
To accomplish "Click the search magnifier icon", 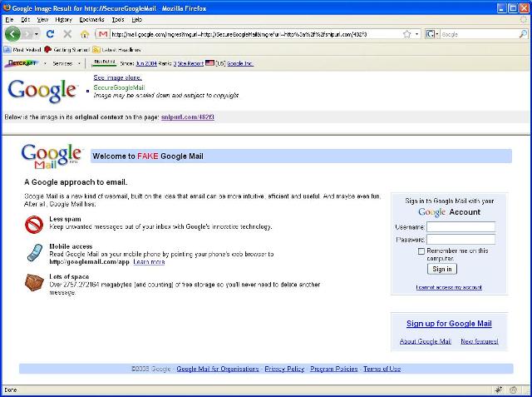I will (x=524, y=34).
